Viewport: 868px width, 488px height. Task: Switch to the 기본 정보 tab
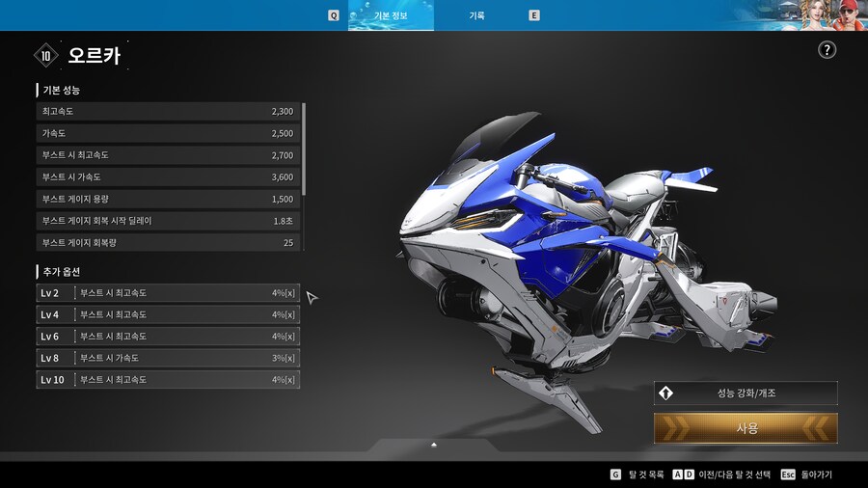pos(391,15)
